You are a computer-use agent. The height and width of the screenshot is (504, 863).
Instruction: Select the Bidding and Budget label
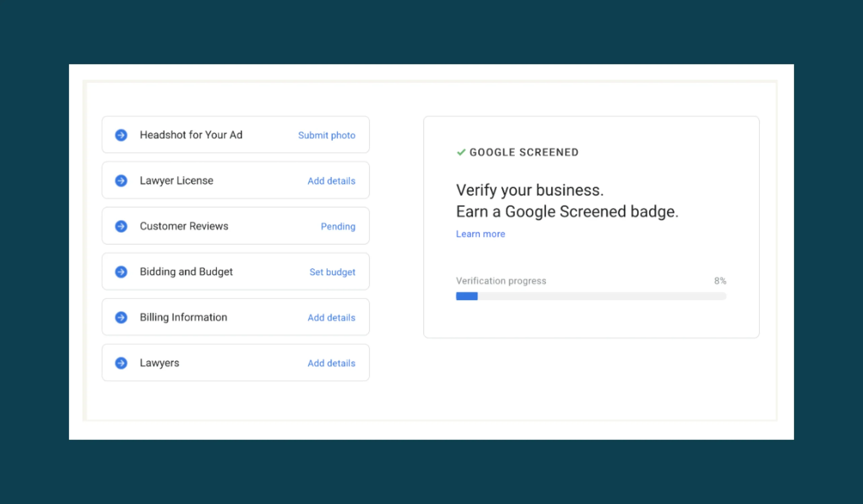pyautogui.click(x=186, y=272)
